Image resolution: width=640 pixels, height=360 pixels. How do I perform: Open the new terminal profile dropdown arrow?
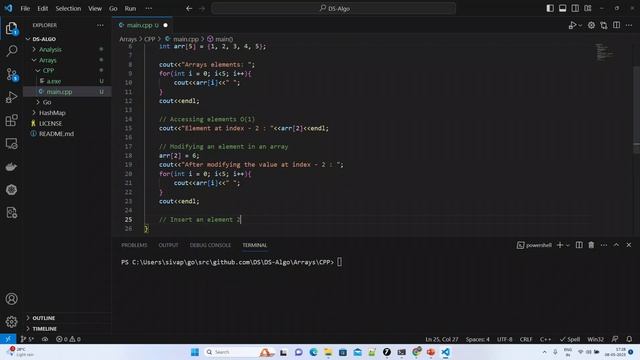click(x=567, y=245)
